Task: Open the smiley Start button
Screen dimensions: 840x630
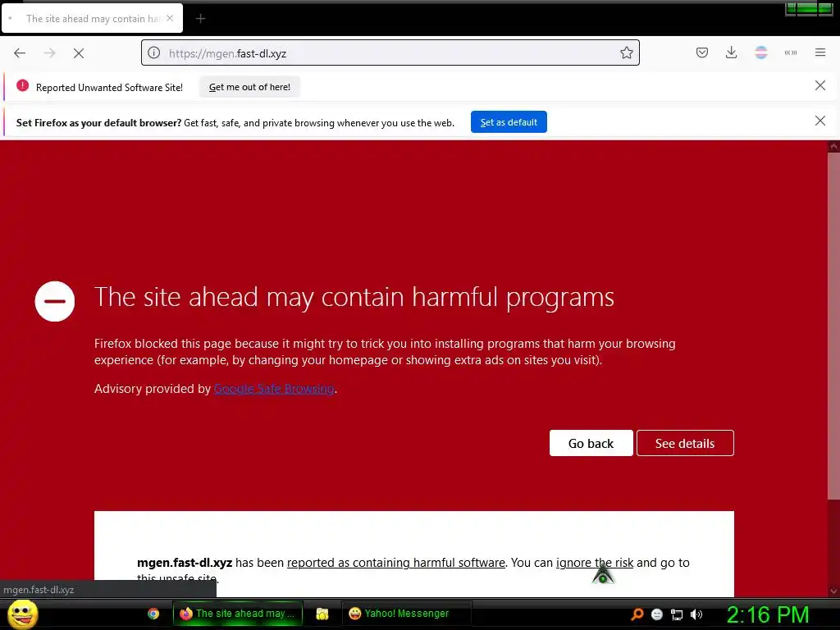Action: pyautogui.click(x=23, y=614)
